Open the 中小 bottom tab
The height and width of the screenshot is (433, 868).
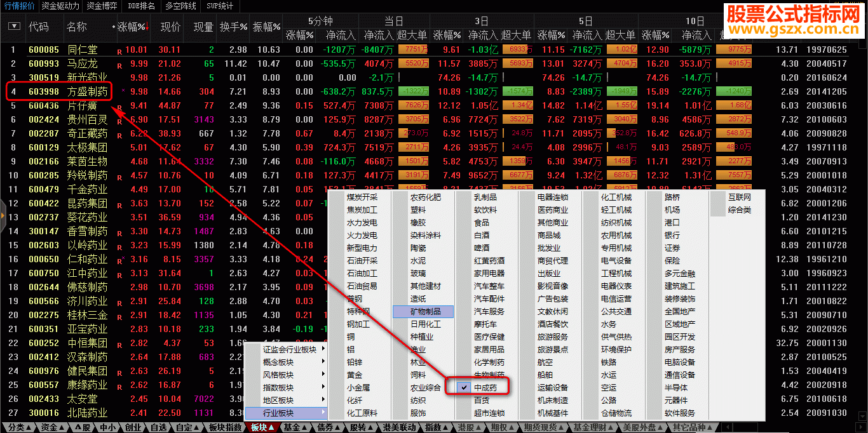click(108, 428)
